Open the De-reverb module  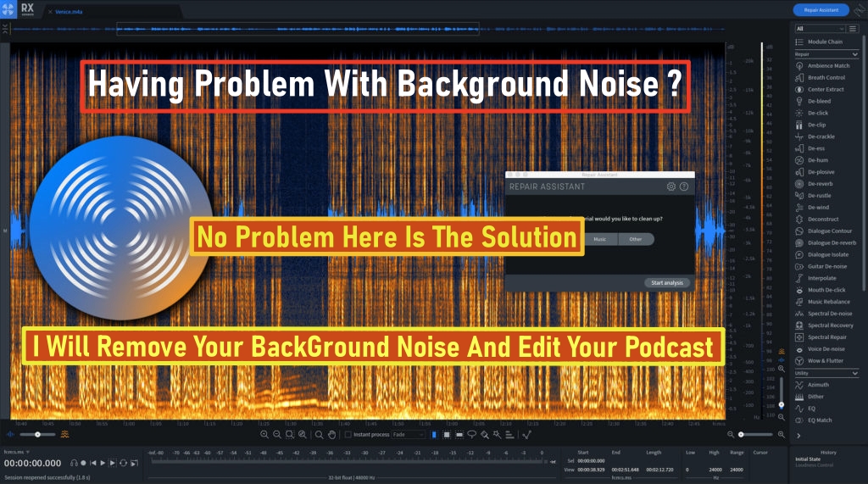pyautogui.click(x=815, y=184)
